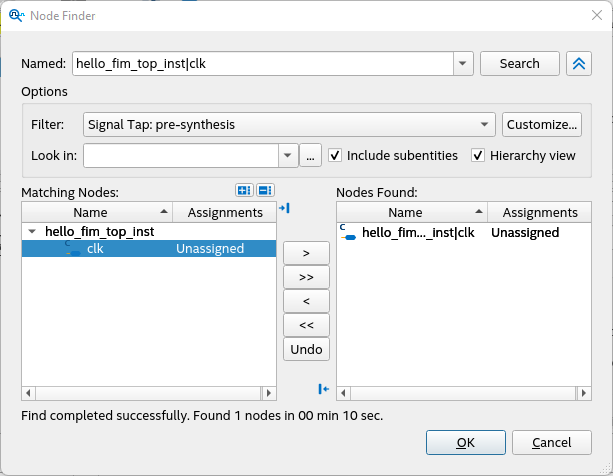Open the Filter dropdown list
613x476 pixels.
485,125
